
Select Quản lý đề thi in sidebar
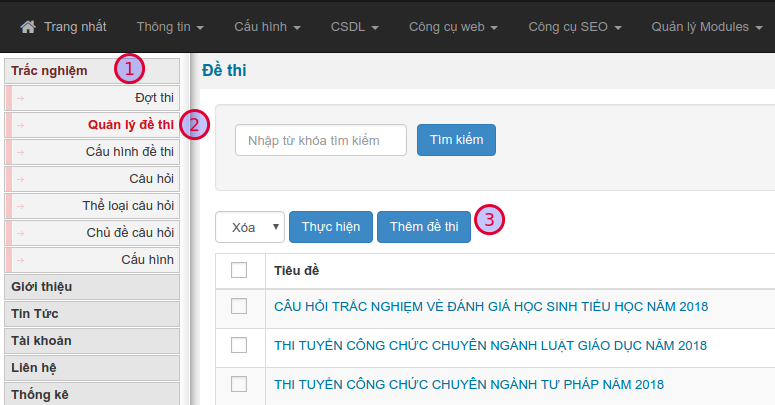click(x=130, y=125)
